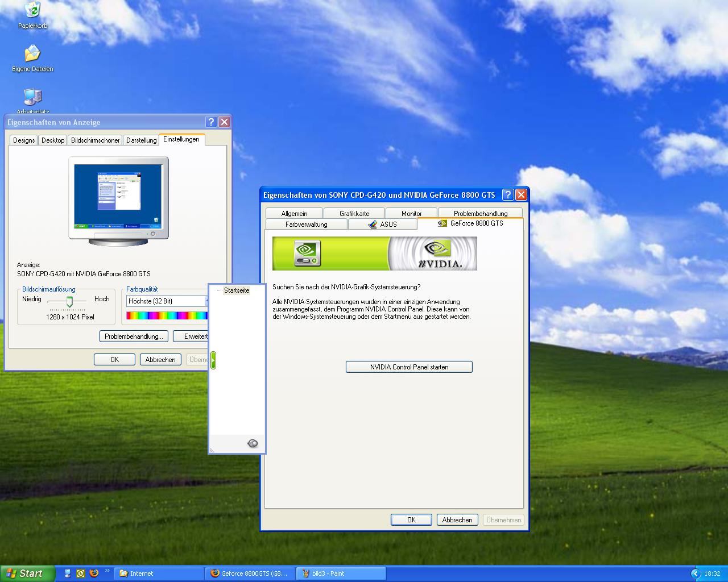Viewport: 728px width, 582px height.
Task: Click NVIDIA Control Panel starten button
Action: click(x=409, y=367)
